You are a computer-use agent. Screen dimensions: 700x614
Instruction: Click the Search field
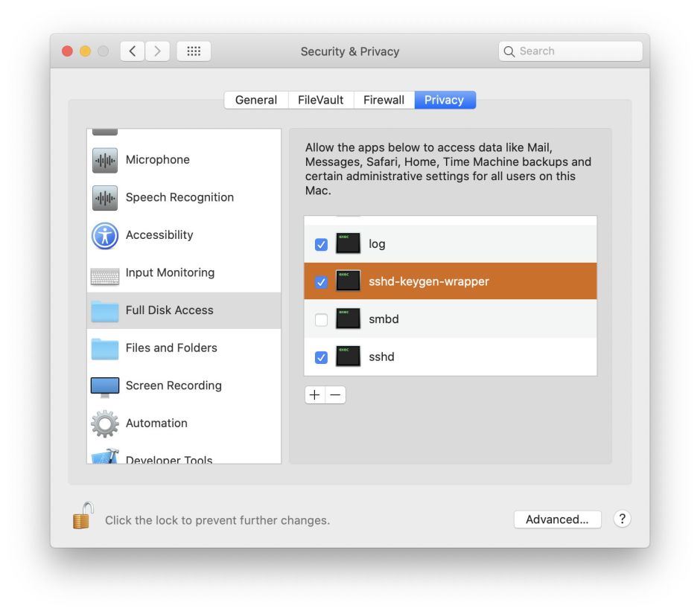(x=570, y=51)
